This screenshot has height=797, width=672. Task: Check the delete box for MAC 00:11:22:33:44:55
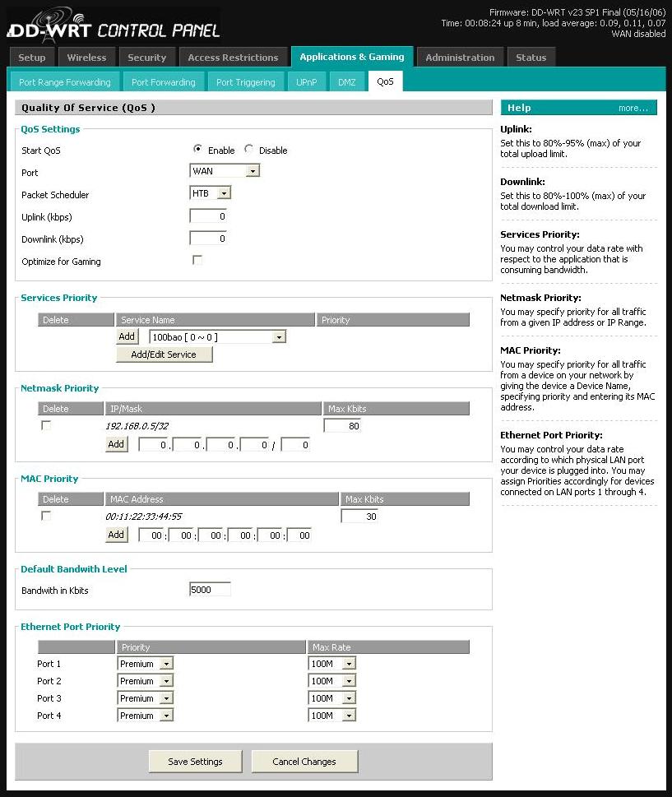pyautogui.click(x=46, y=516)
